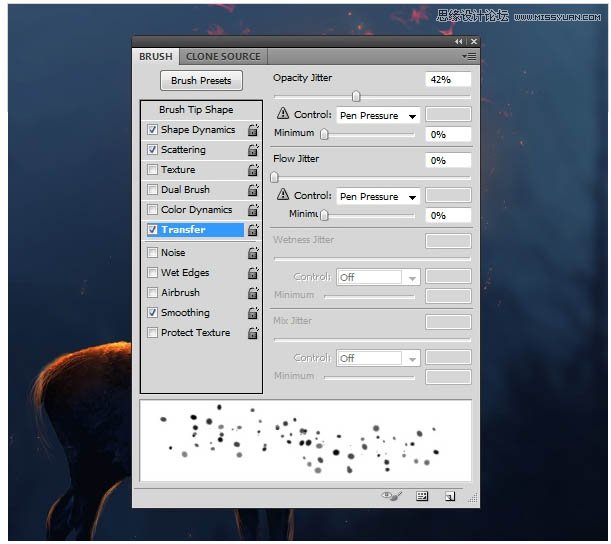Click the lock icon next to Noise
611x544 pixels.
(253, 253)
